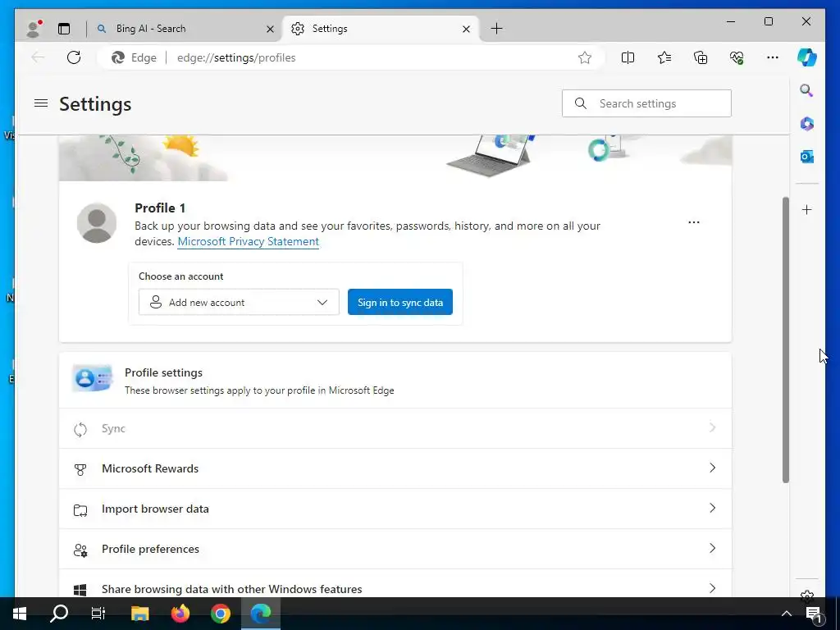
Task: Open the tab actions menu icon
Action: point(64,29)
